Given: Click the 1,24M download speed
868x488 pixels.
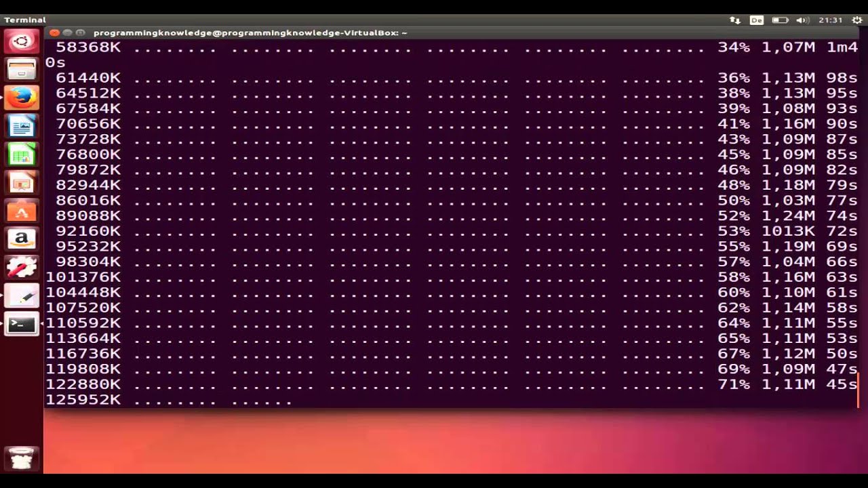Looking at the screenshot, I should tap(788, 216).
